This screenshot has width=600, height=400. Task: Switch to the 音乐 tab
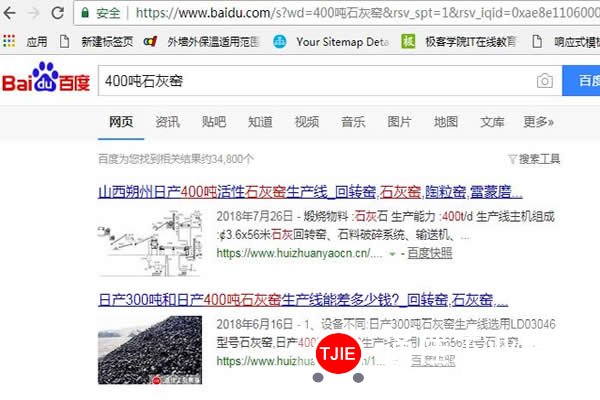pos(353,122)
